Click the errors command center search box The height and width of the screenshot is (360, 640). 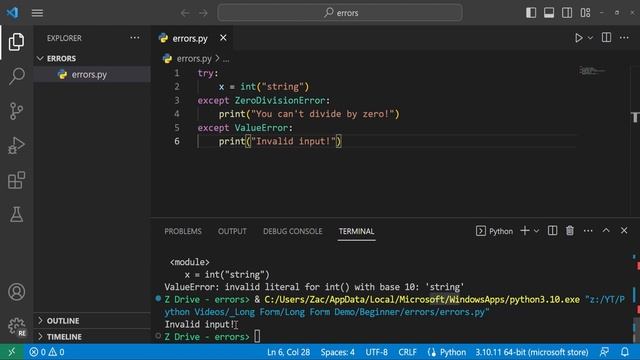tap(340, 13)
